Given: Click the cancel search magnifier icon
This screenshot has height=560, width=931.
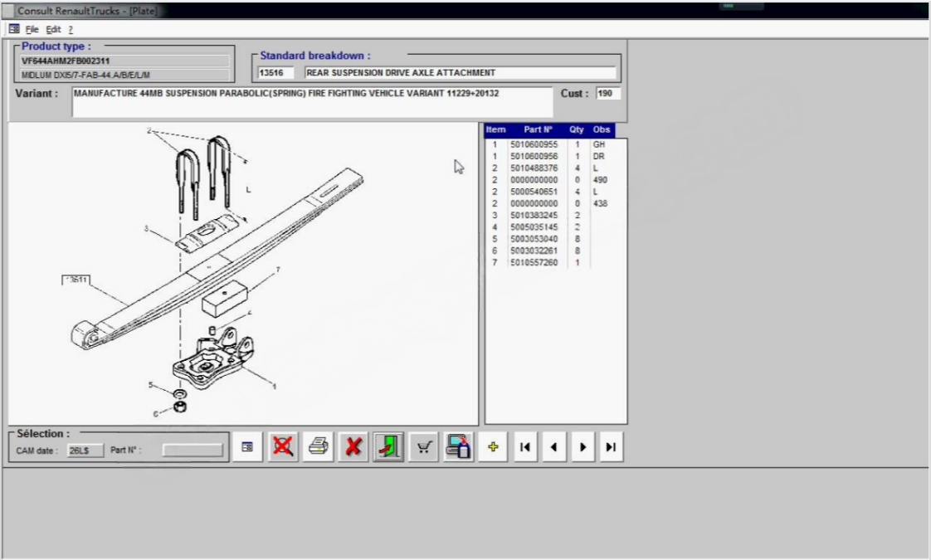Looking at the screenshot, I should [283, 446].
